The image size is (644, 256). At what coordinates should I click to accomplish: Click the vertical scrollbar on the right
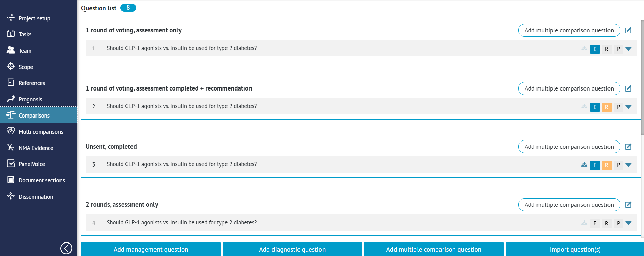[x=642, y=78]
